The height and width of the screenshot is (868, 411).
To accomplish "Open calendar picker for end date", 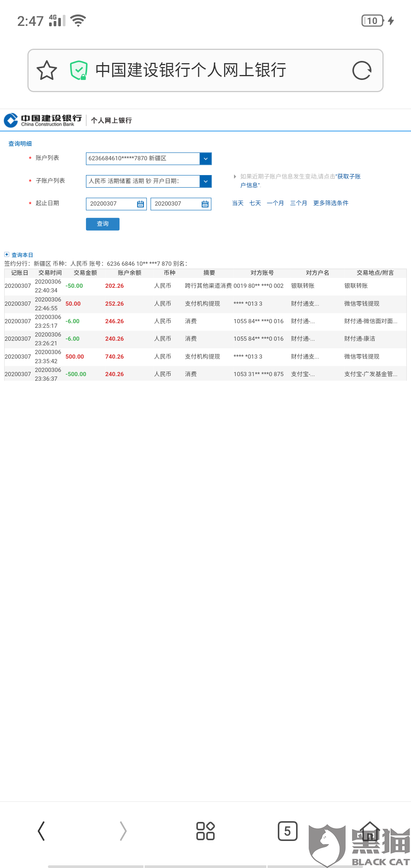I will click(x=205, y=204).
